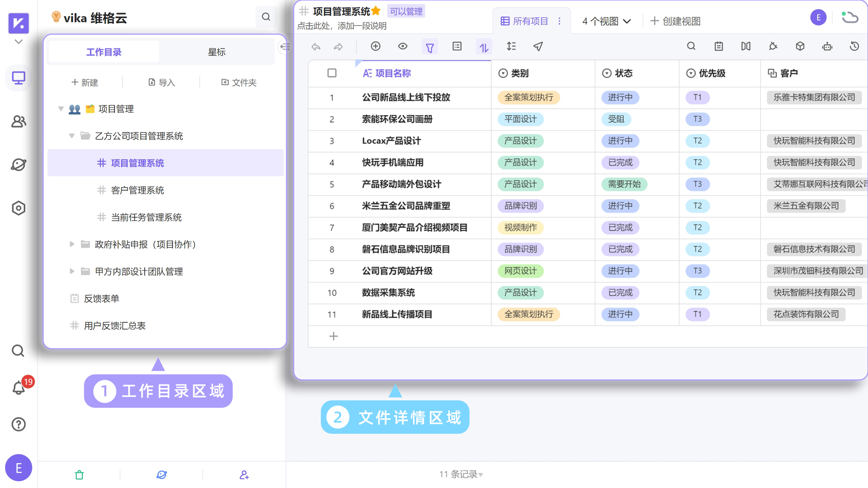
Task: Open the share paper-plane icon
Action: [x=538, y=46]
